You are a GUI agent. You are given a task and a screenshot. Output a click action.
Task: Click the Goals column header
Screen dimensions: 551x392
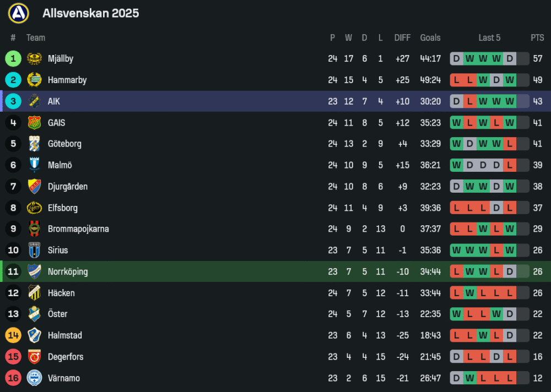click(430, 38)
